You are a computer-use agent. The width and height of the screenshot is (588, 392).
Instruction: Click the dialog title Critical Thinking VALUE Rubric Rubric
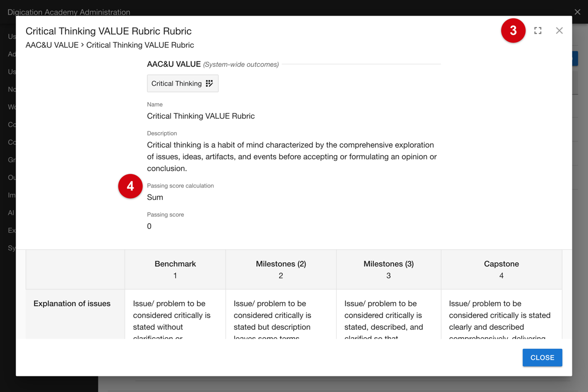(x=109, y=31)
